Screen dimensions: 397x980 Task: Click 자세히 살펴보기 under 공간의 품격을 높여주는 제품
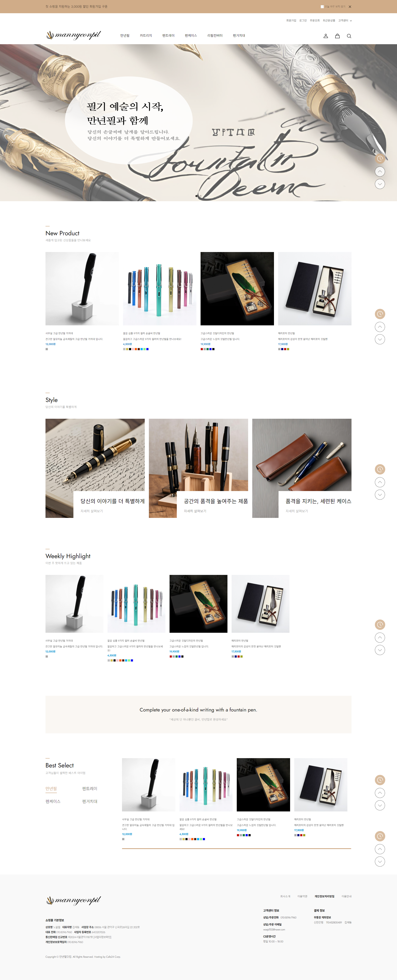(x=195, y=511)
